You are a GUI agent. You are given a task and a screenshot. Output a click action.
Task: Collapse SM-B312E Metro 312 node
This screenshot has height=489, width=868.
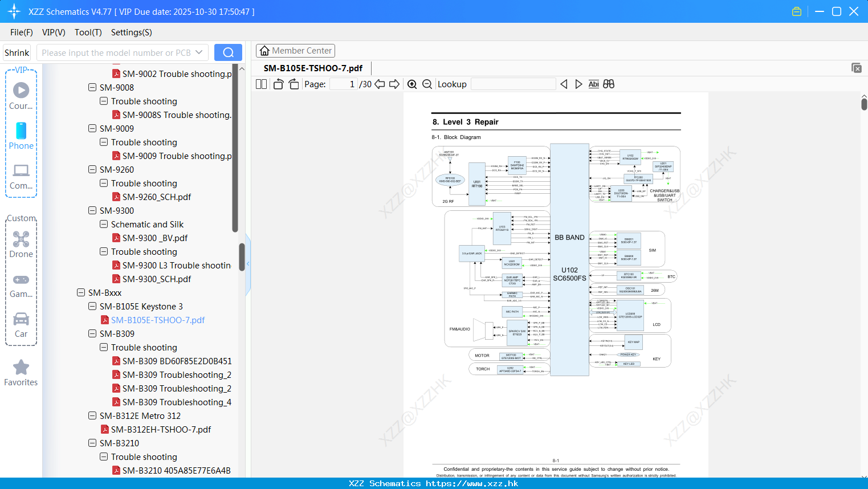[92, 415]
